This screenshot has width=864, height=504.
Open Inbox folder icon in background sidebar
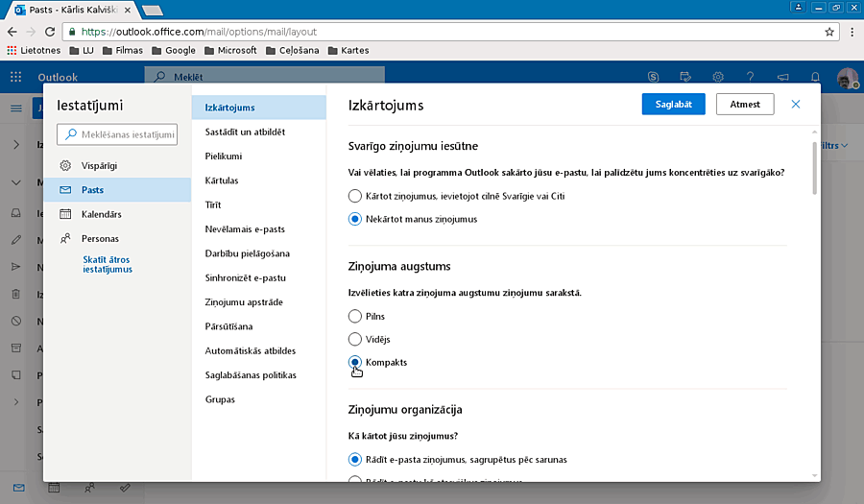pos(16,212)
